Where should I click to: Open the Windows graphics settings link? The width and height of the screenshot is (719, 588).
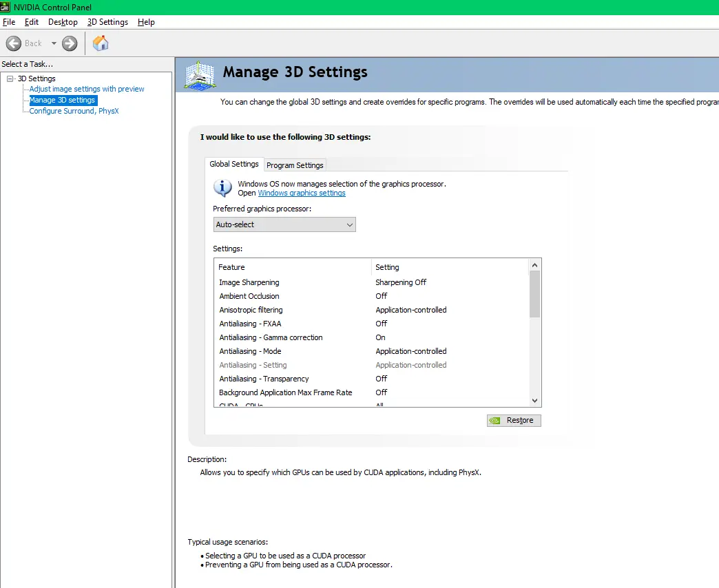coord(302,193)
